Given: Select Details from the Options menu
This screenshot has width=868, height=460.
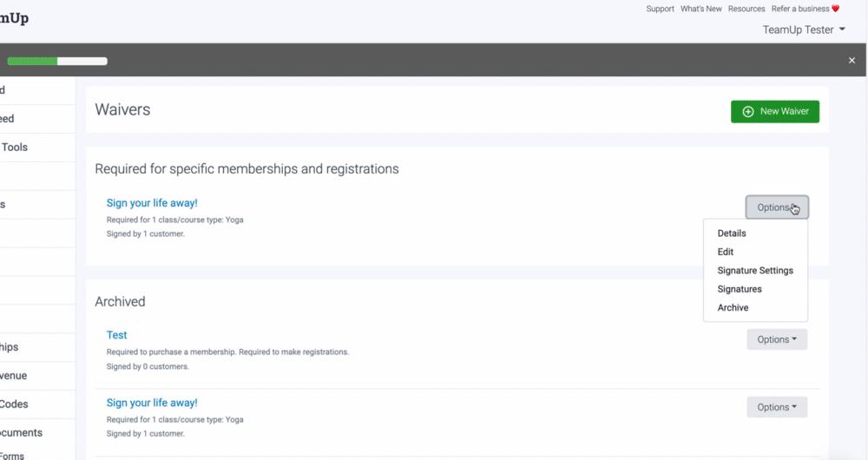Looking at the screenshot, I should click(x=732, y=233).
